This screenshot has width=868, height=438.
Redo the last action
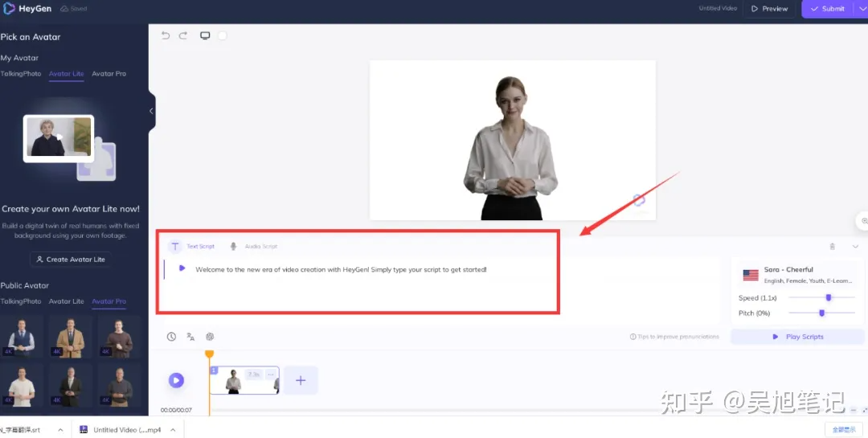(183, 35)
